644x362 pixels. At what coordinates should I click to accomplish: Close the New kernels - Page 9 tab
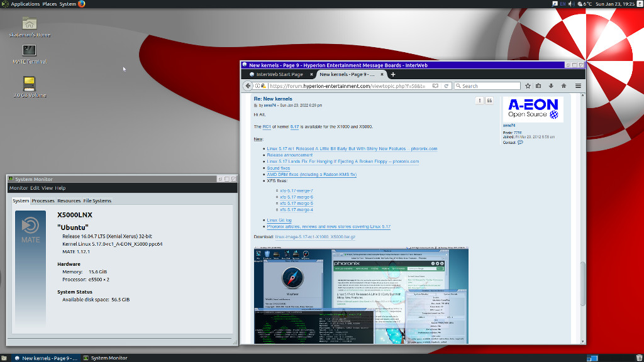click(382, 74)
